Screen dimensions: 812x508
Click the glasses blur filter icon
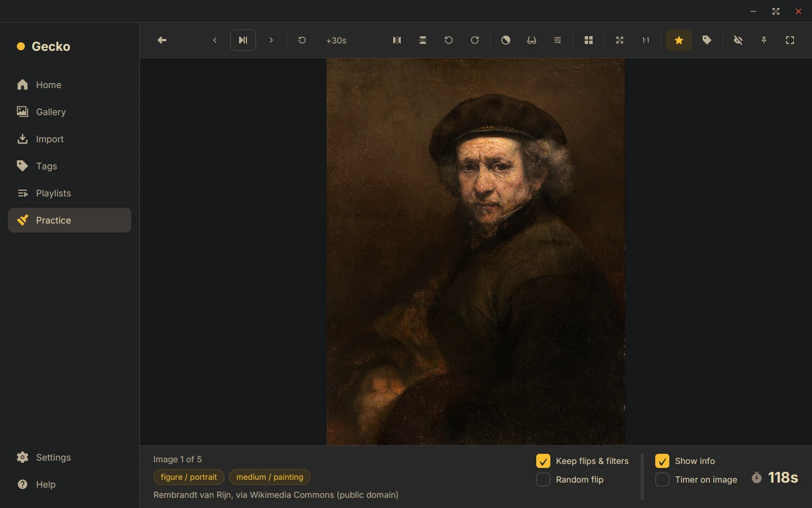click(532, 40)
